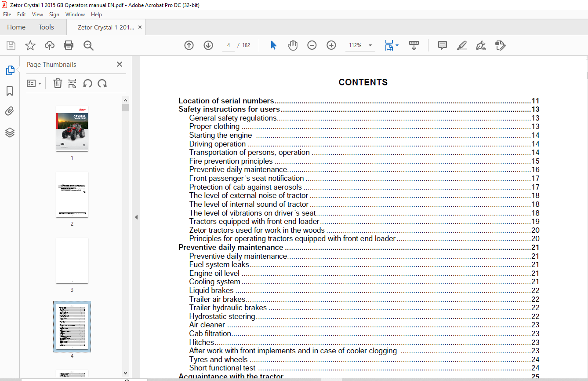Viewport: 588px width, 381px height.
Task: Go to next page arrow
Action: point(208,45)
